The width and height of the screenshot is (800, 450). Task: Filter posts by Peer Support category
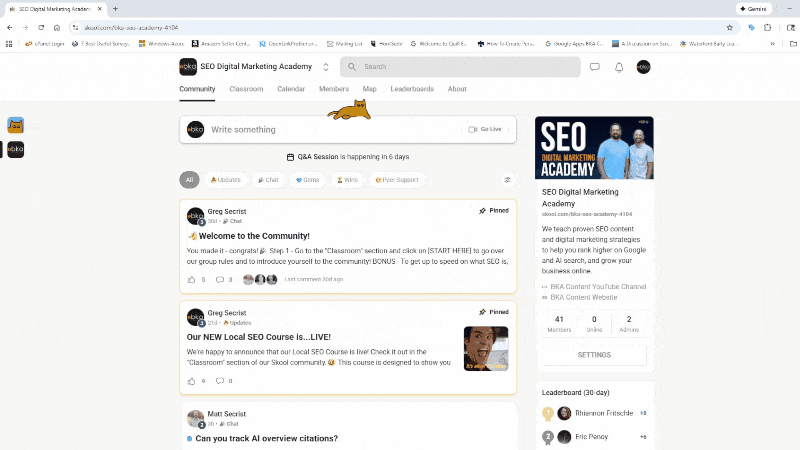coord(397,180)
